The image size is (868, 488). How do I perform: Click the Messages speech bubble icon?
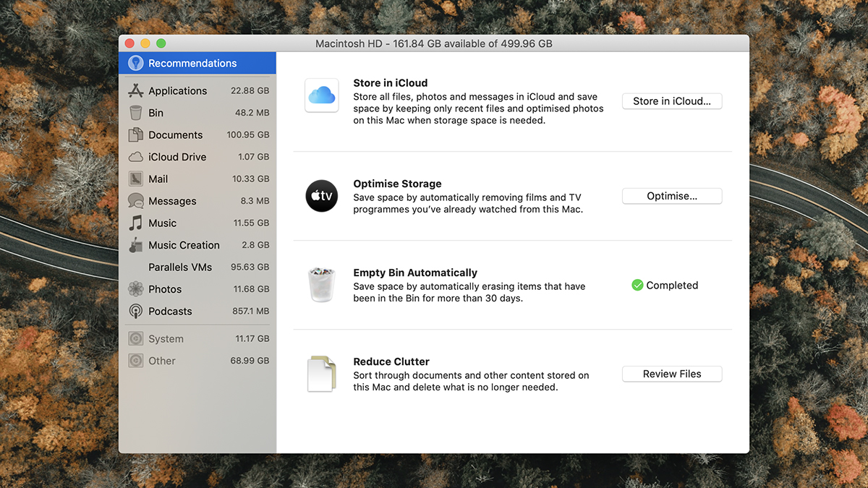click(x=135, y=201)
